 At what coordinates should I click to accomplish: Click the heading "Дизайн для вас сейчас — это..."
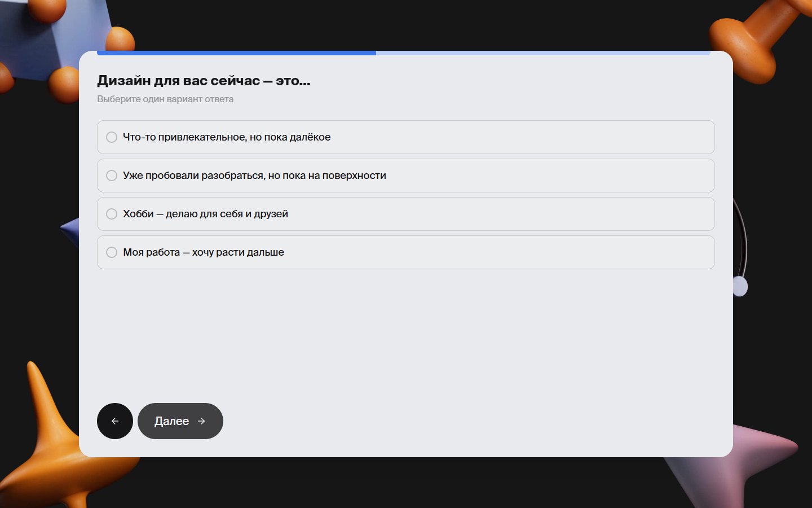pyautogui.click(x=204, y=81)
